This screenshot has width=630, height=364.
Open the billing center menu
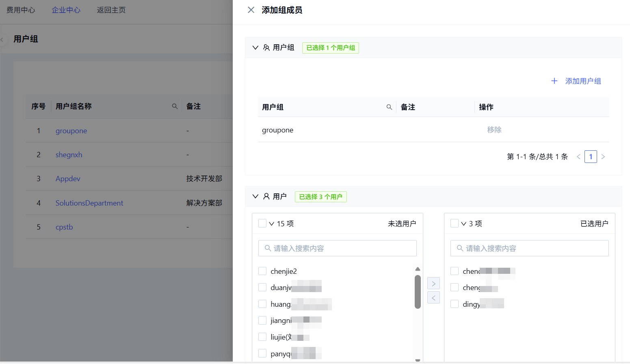coord(21,10)
